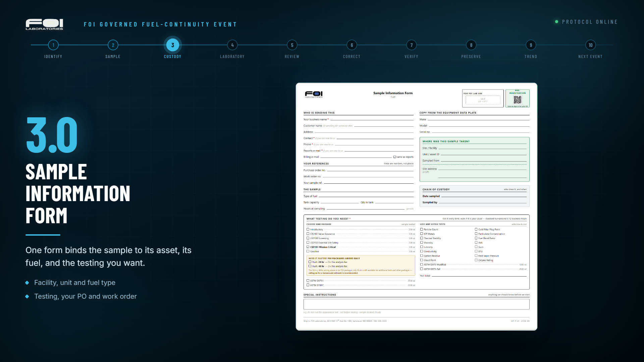
Task: Go to step 10 Next Event
Action: coord(591,45)
